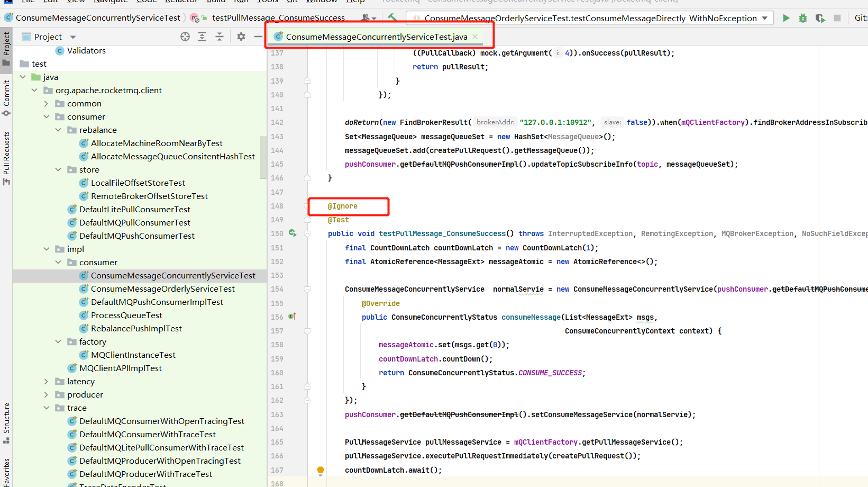This screenshot has width=868, height=487.
Task: Click the override gutter icon at line 156
Action: pos(292,317)
